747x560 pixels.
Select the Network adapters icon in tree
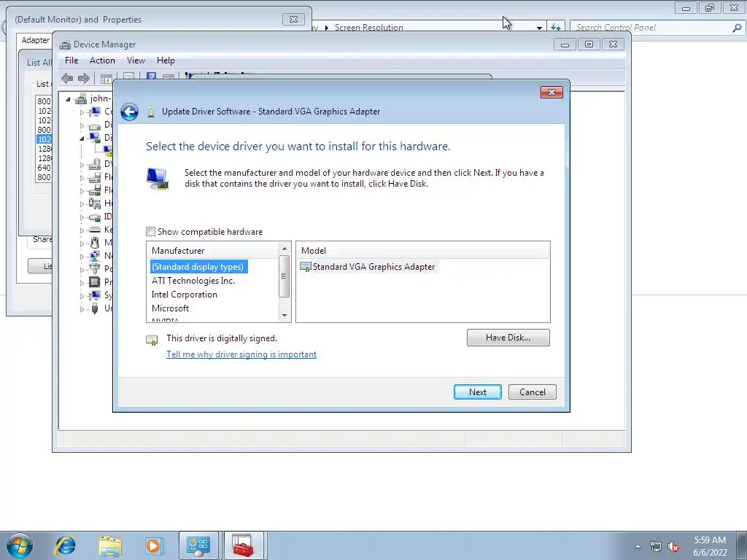coord(95,256)
